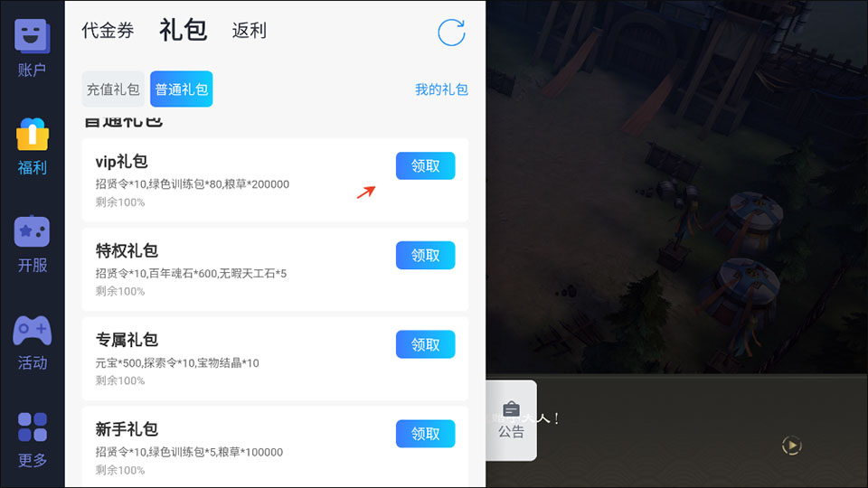Toggle to 充值礼包 category
The image size is (868, 488).
pyautogui.click(x=113, y=89)
